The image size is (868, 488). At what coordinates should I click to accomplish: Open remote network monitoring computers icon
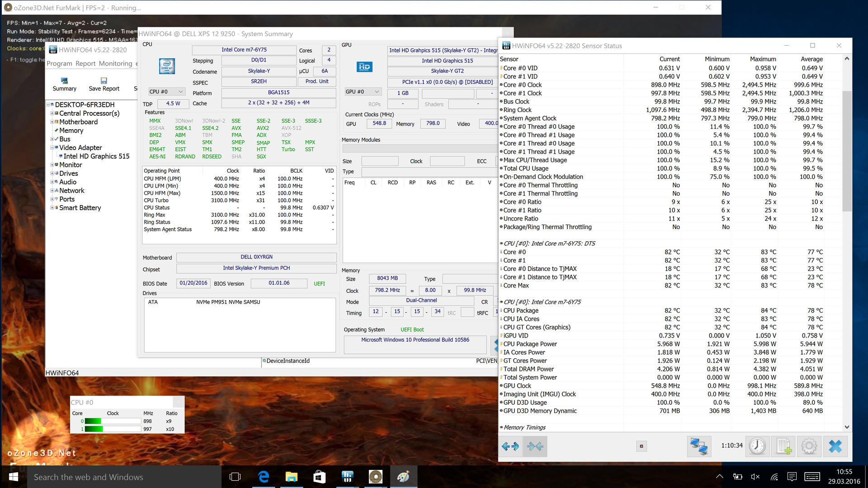tap(699, 446)
